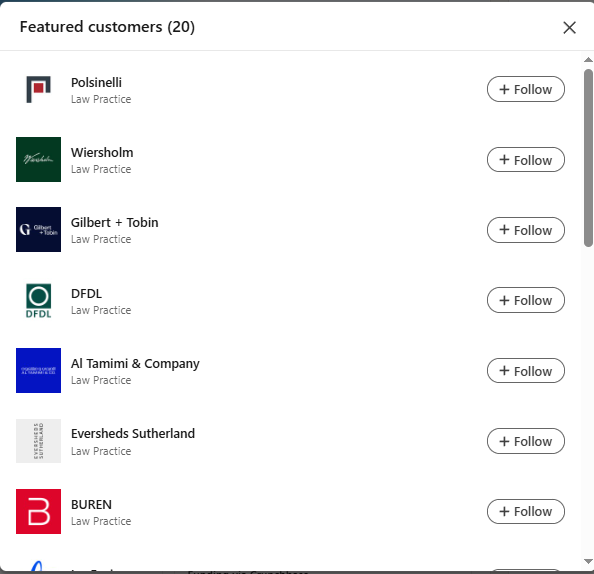The image size is (594, 574).
Task: Click 'Law Practice' under Wiersholm
Action: coord(101,169)
